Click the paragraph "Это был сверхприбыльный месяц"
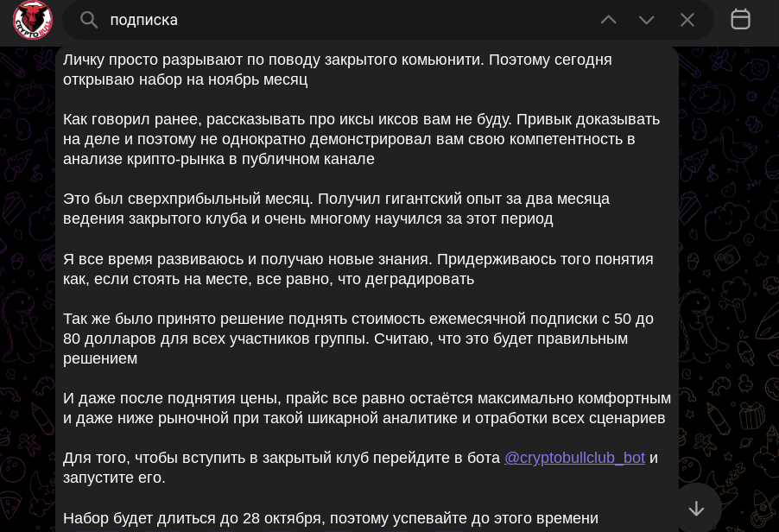Viewport: 779px width, 532px height. pyautogui.click(x=336, y=209)
